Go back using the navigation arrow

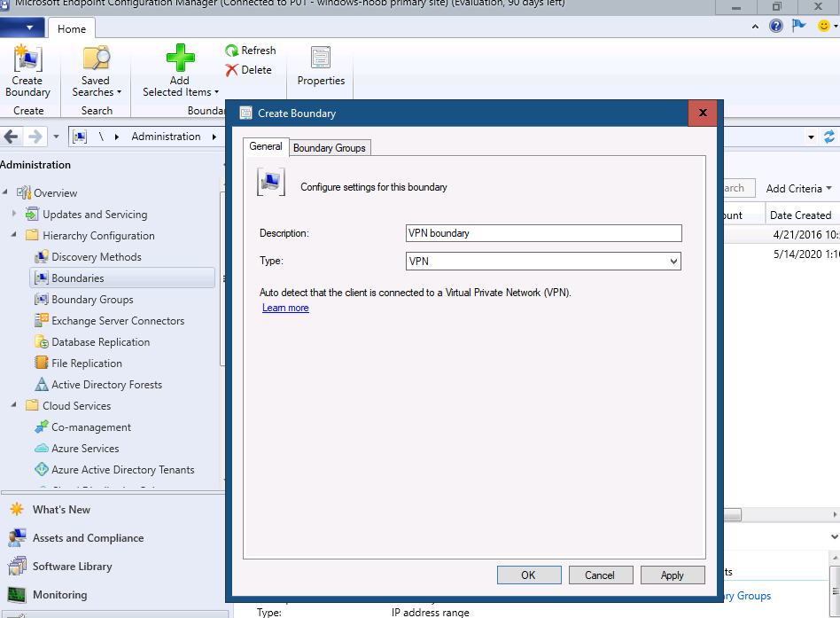(12, 137)
